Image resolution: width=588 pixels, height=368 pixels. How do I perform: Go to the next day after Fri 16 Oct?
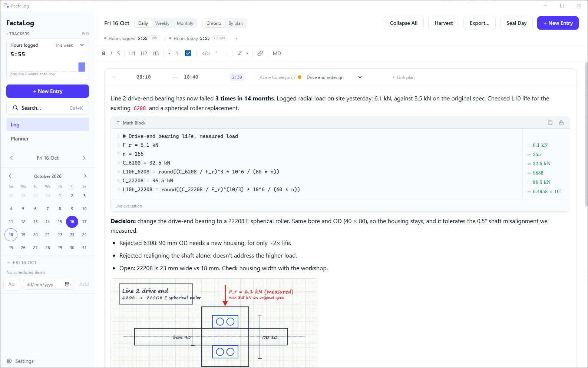coord(84,158)
